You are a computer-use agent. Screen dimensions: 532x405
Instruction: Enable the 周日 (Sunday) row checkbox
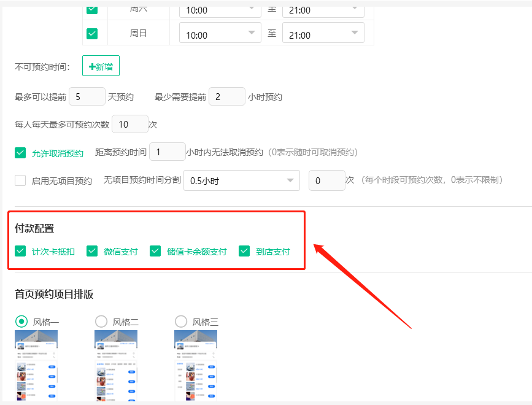coord(93,33)
